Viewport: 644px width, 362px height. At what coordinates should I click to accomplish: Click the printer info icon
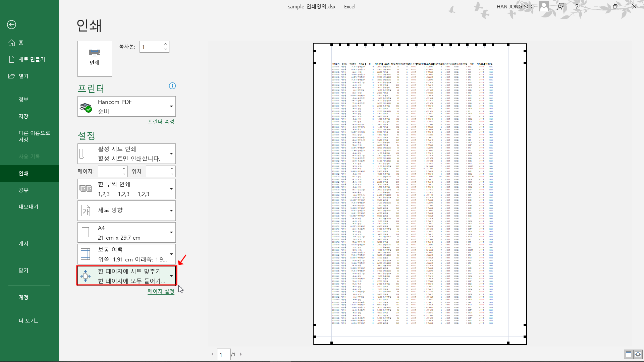[172, 86]
